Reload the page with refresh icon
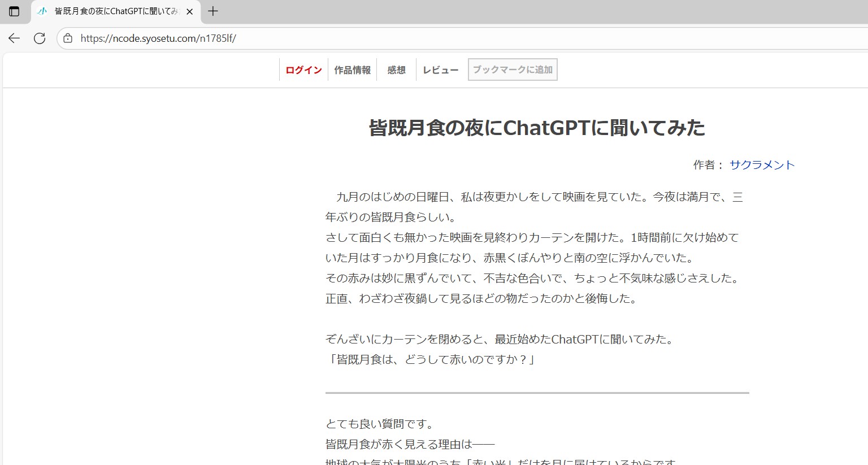 [x=40, y=38]
